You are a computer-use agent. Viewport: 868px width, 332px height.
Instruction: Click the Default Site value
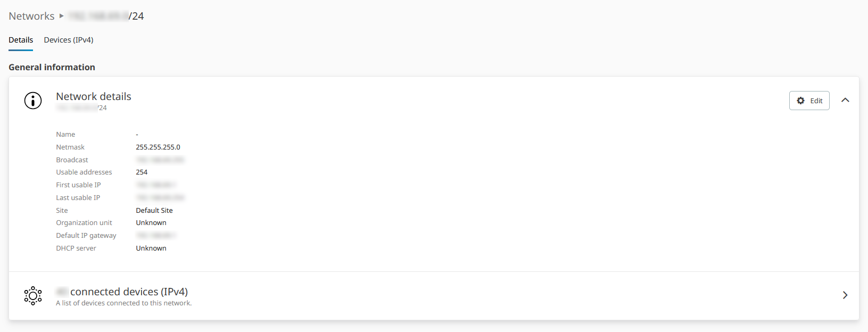(x=154, y=210)
